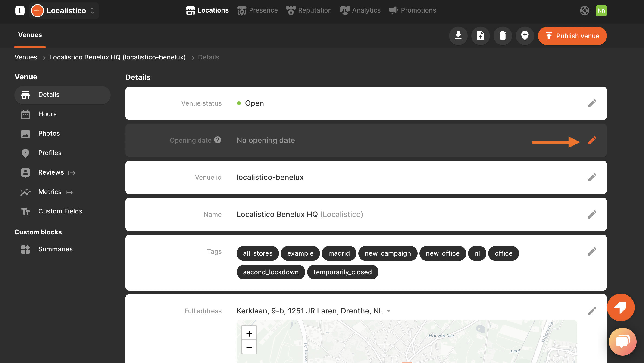Click Opening date help question mark
644x363 pixels.
218,140
